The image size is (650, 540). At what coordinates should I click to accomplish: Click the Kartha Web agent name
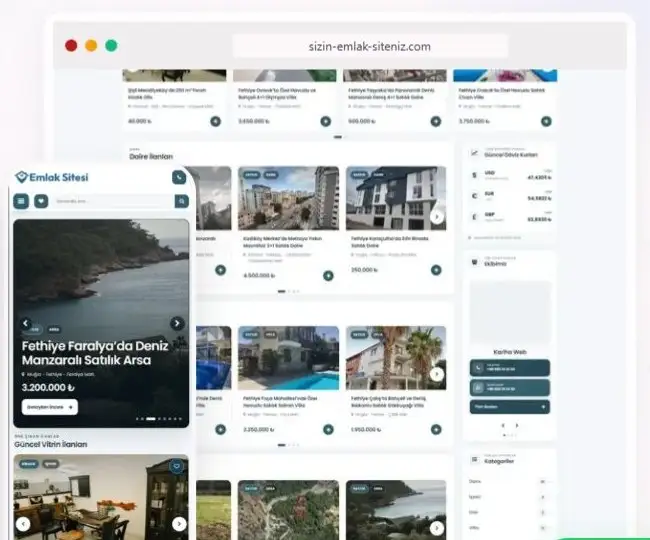(x=510, y=352)
